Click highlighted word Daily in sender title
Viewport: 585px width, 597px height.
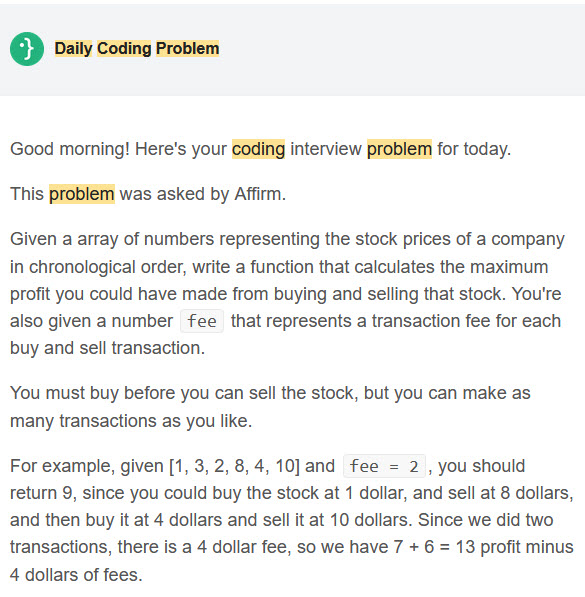point(74,48)
